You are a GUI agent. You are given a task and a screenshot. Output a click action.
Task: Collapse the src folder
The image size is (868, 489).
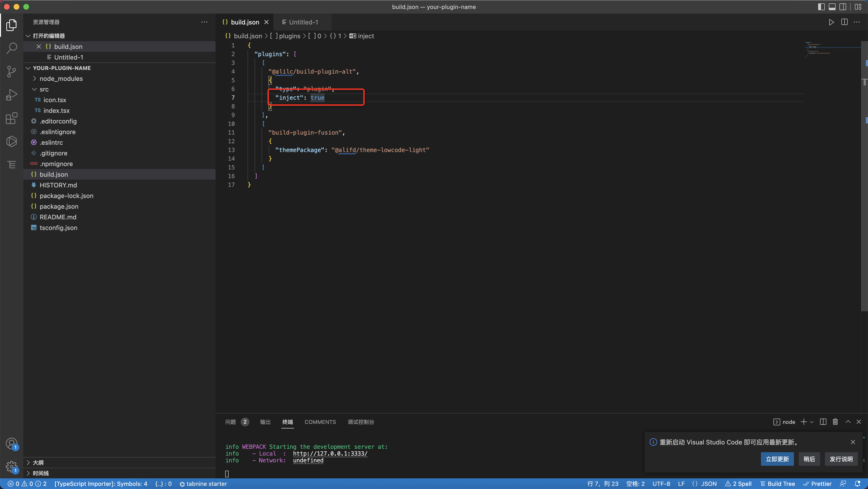click(44, 89)
